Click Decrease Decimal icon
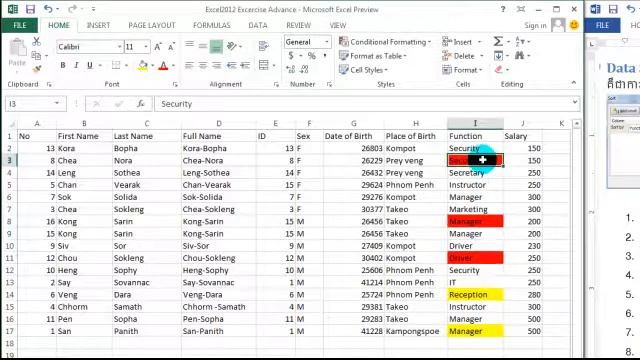Screen dimensions: 640x360 point(304,69)
